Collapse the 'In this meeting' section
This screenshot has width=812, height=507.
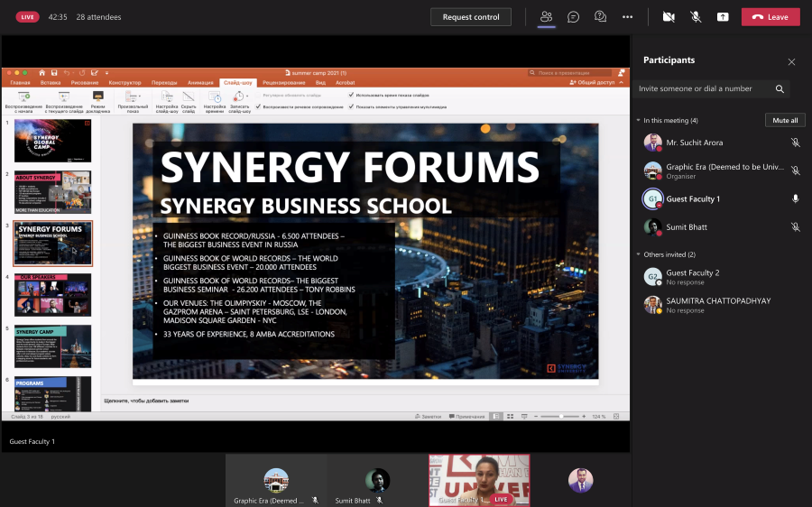(x=638, y=120)
